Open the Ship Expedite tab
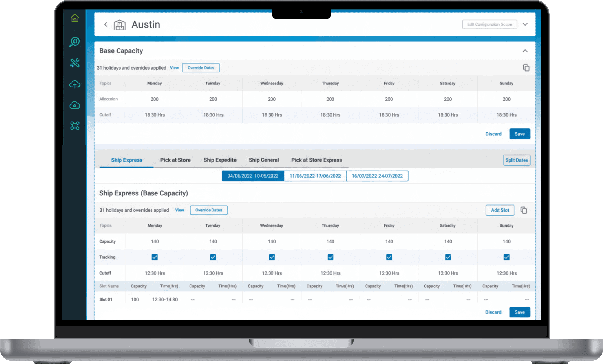The height and width of the screenshot is (364, 603). [x=220, y=160]
